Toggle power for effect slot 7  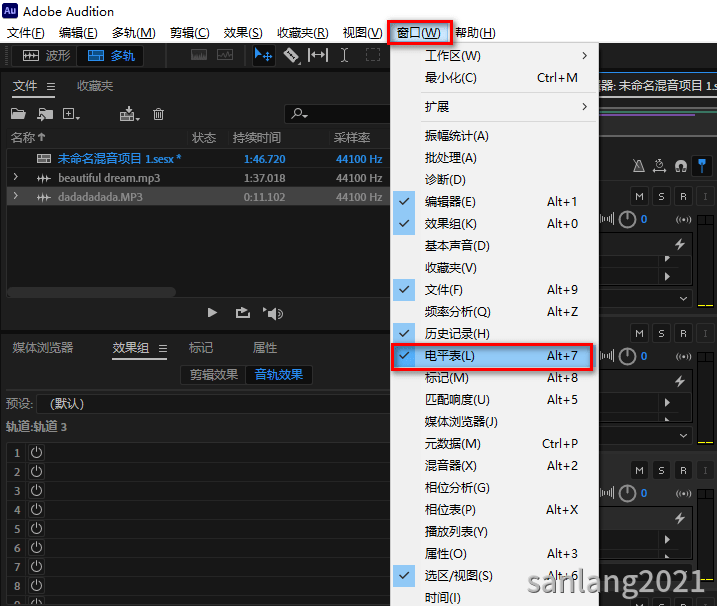36,566
